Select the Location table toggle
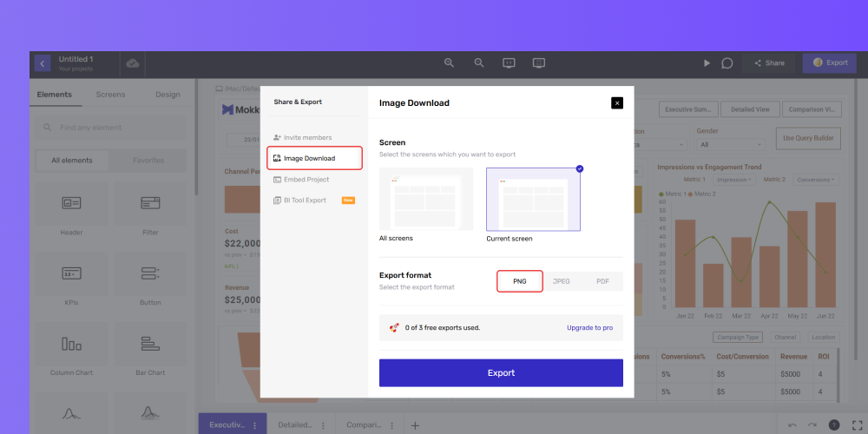Viewport: 868px width, 434px height. (823, 337)
